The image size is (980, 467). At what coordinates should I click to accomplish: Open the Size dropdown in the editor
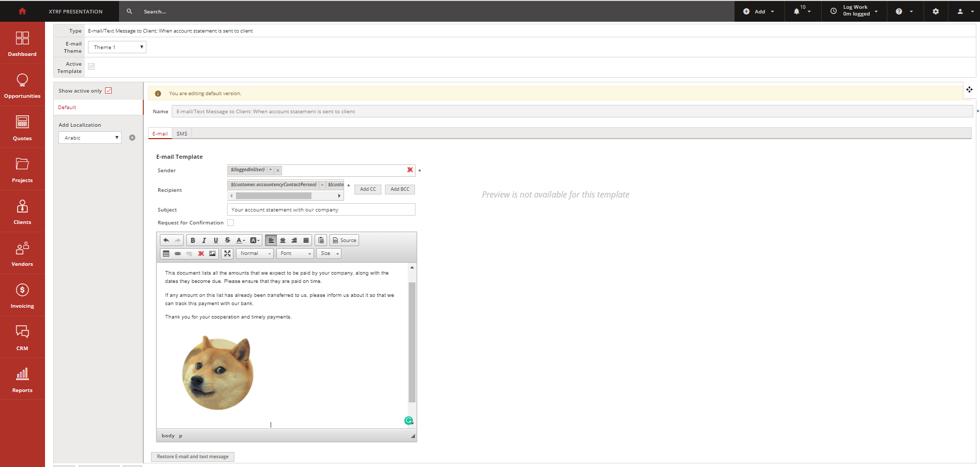(329, 253)
